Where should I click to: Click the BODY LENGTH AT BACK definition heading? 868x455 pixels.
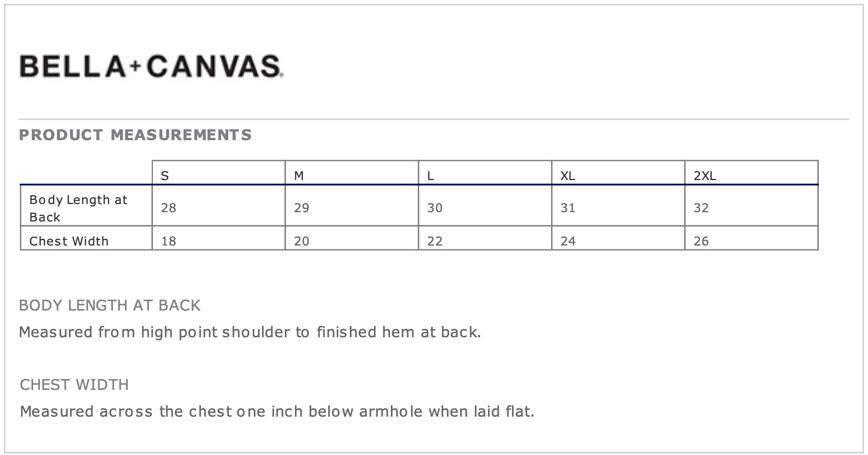pyautogui.click(x=110, y=306)
